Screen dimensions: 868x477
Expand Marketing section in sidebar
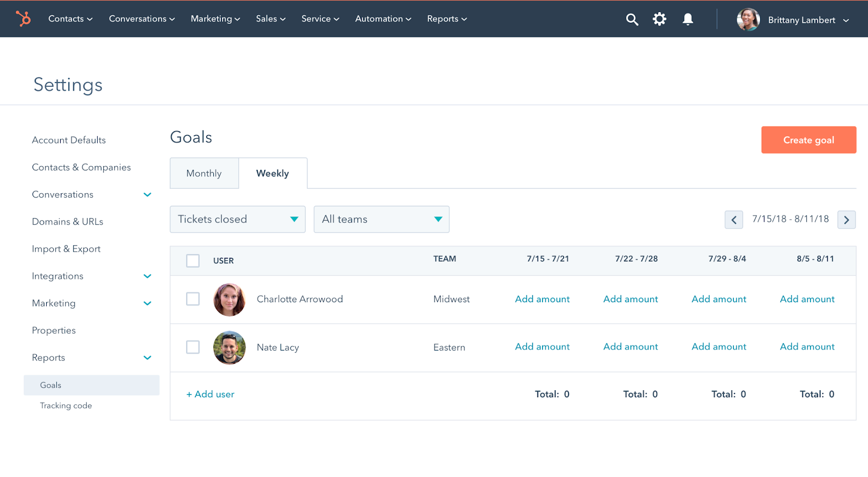147,303
